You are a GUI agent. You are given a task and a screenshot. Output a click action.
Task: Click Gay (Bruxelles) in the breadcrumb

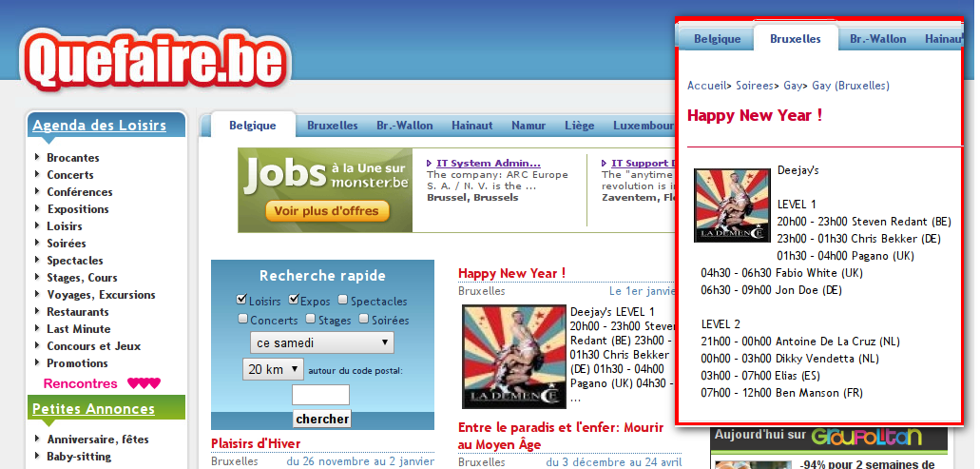coord(851,86)
